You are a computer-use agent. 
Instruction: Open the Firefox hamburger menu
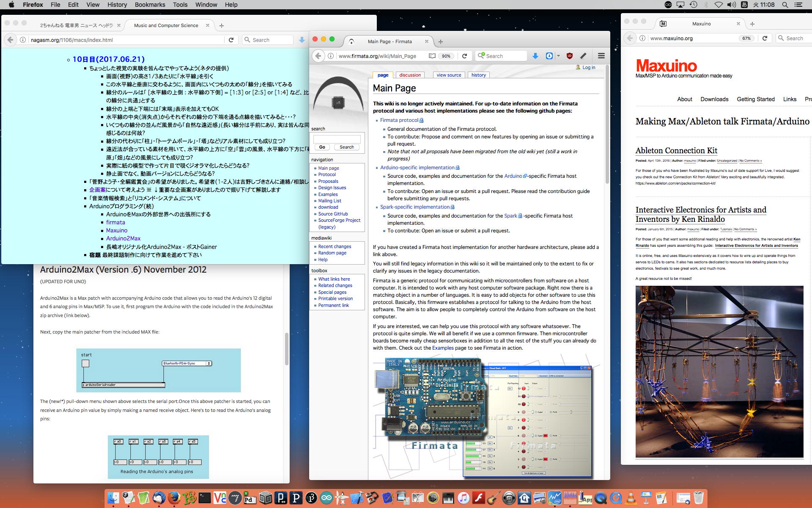601,56
